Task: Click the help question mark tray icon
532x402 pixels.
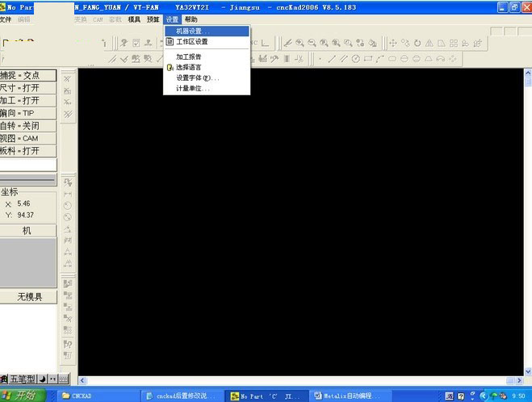Action: (461, 396)
